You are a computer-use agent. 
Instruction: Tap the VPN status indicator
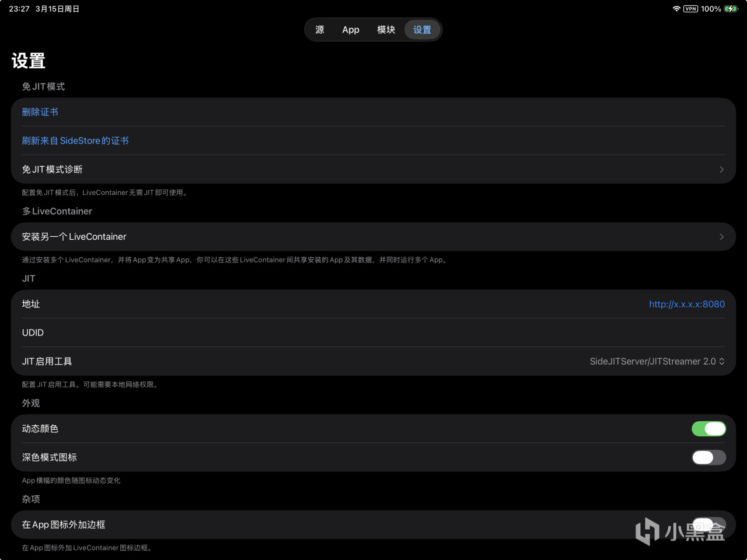pos(690,9)
